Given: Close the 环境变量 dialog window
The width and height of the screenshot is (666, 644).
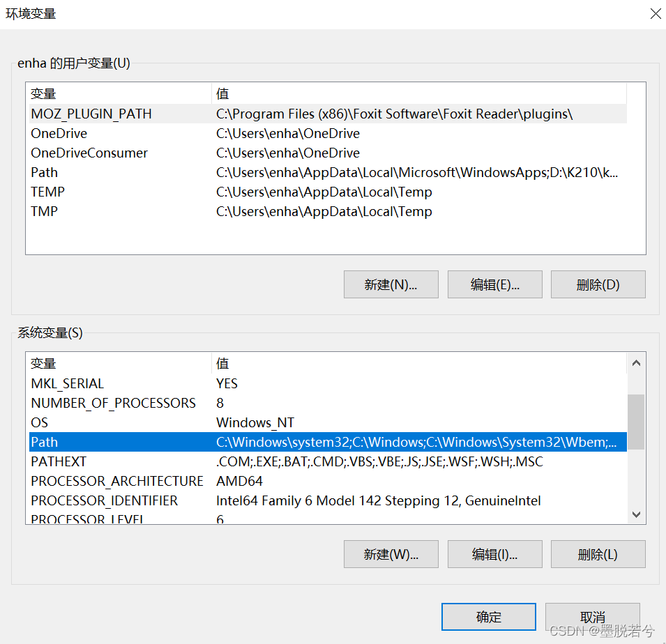Looking at the screenshot, I should click(656, 13).
